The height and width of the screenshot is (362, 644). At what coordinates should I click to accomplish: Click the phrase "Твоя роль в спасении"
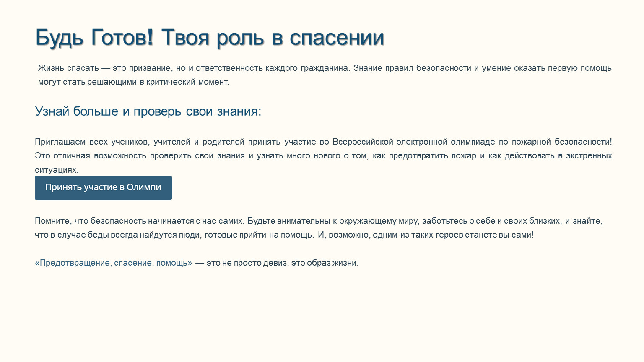(x=273, y=37)
